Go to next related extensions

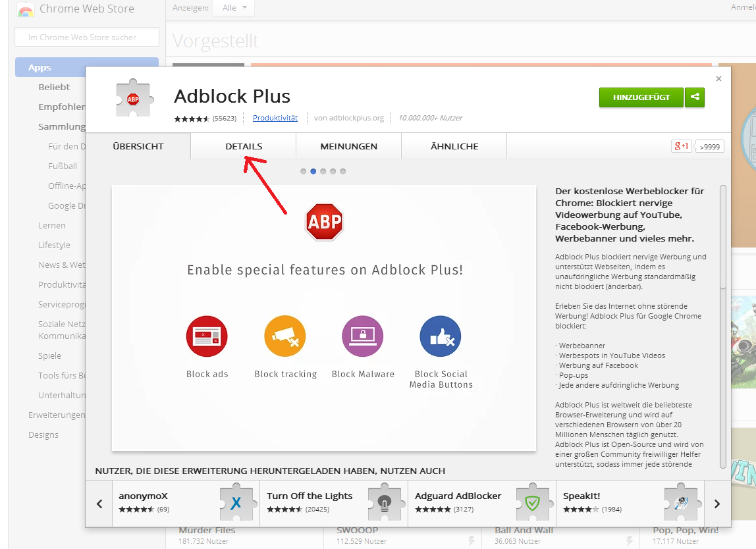pos(717,504)
